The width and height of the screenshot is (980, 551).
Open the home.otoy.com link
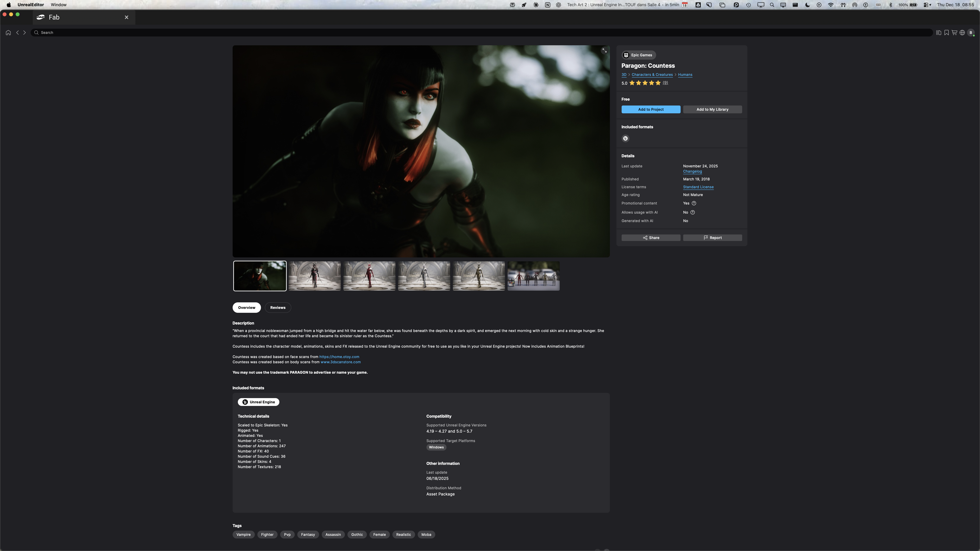pyautogui.click(x=339, y=357)
